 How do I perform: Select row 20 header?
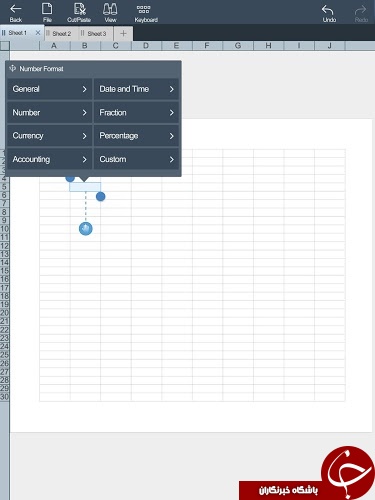click(5, 313)
